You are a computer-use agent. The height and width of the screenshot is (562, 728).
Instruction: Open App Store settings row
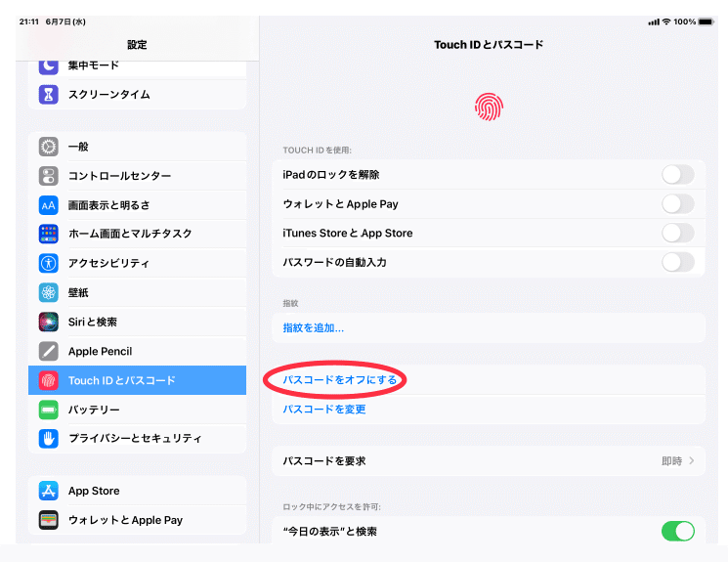(x=138, y=491)
